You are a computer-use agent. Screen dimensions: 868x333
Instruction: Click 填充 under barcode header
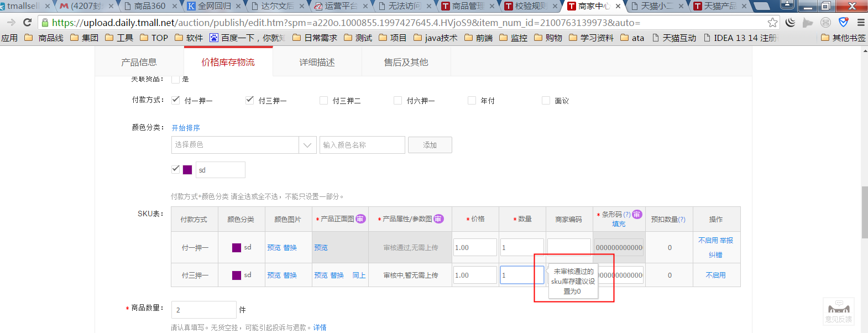(x=619, y=224)
